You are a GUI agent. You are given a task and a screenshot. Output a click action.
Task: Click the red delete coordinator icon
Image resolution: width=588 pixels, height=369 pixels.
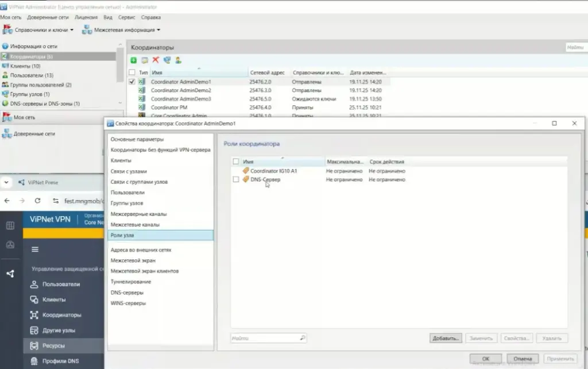pos(156,60)
